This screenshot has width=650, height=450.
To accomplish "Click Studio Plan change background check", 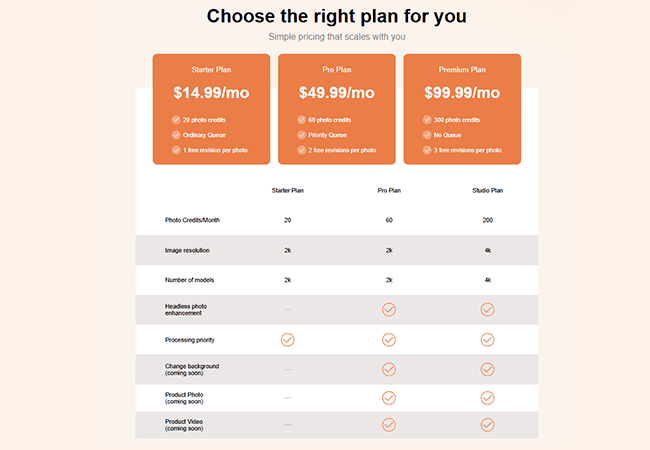I will 487,369.
